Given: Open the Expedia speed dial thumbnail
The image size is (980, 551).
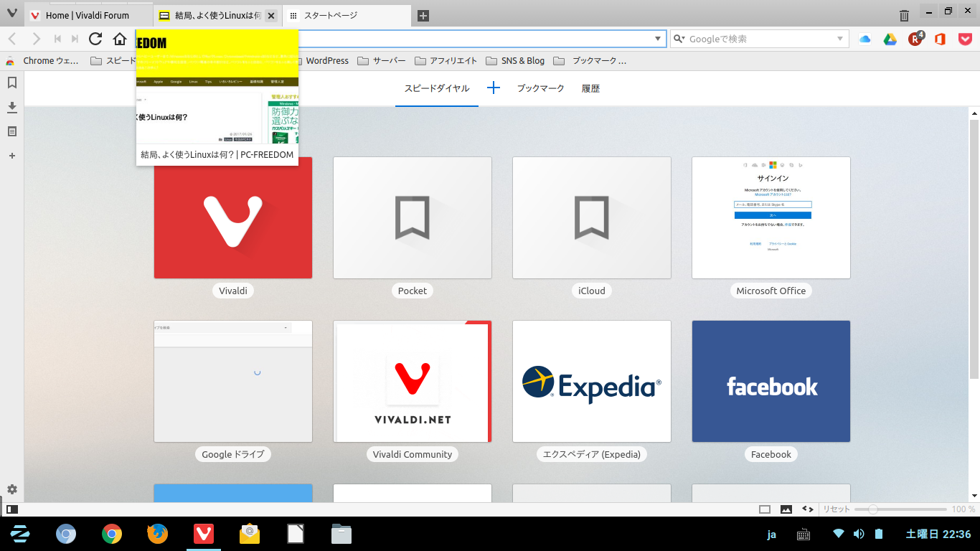Looking at the screenshot, I should [x=591, y=381].
